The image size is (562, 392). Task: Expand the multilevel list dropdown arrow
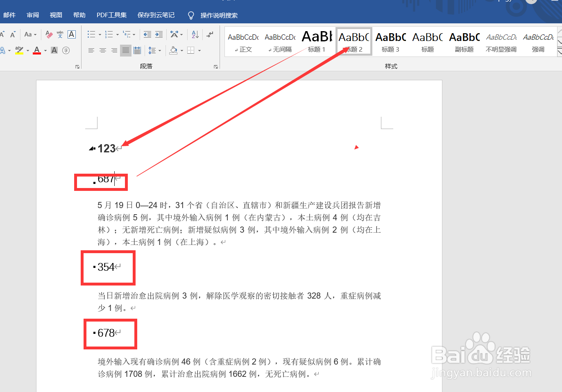point(134,35)
